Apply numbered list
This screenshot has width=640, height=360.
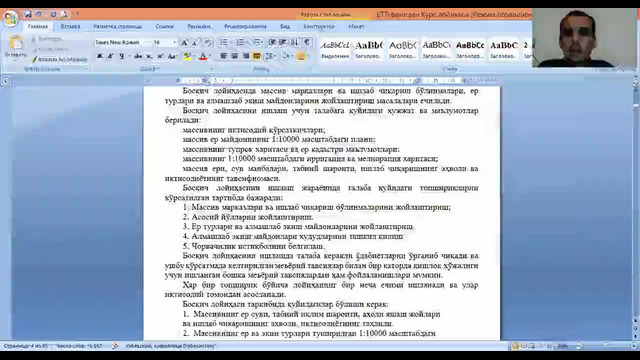click(x=240, y=42)
